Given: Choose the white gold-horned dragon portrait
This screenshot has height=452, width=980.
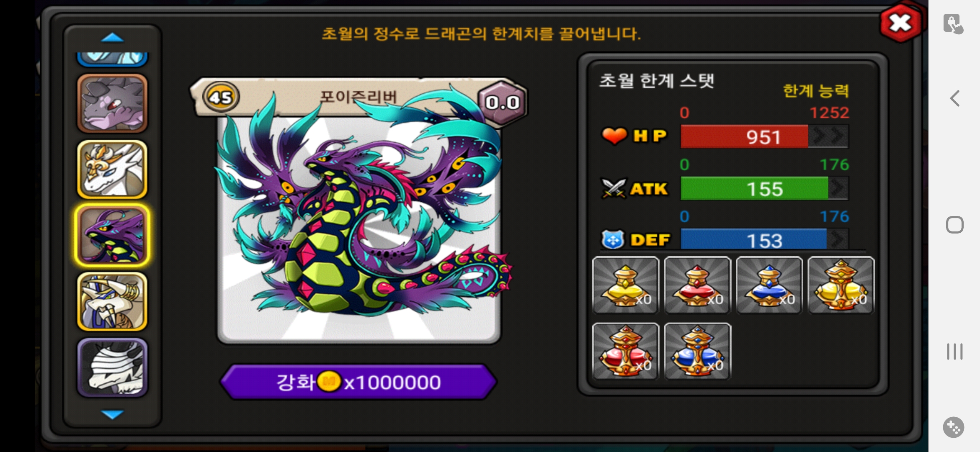Looking at the screenshot, I should pos(112,169).
